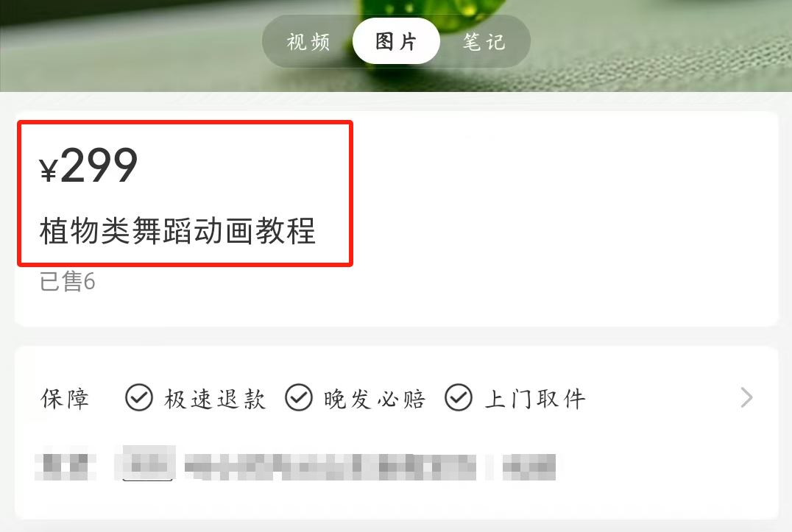Select the 图片 tab
Viewport: 792px width, 532px height.
(x=396, y=41)
